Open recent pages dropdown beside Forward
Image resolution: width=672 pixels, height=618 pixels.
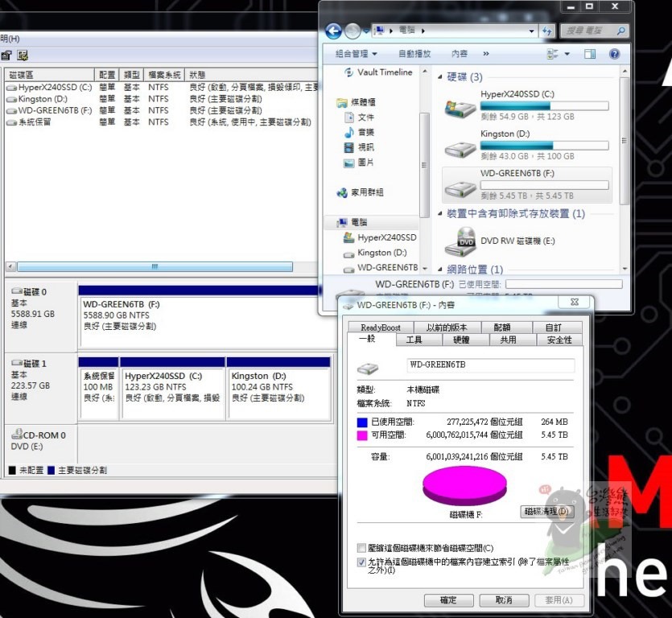click(365, 31)
